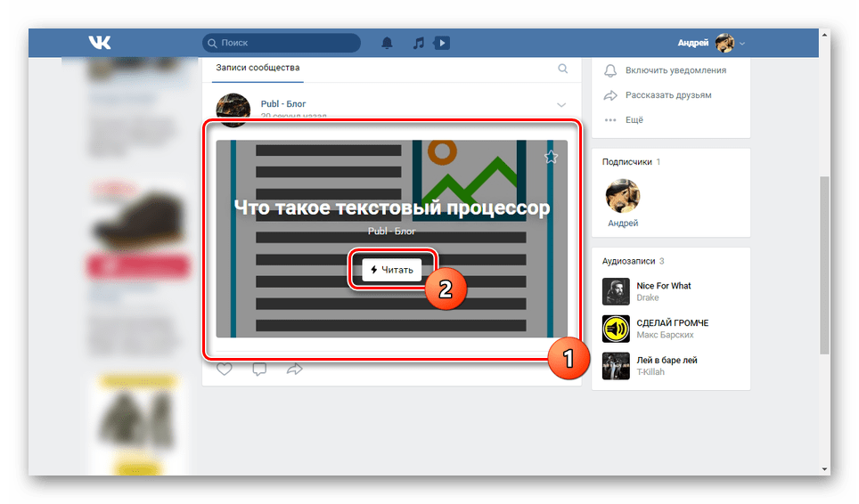
Task: Like the post with the heart icon
Action: coord(224,369)
